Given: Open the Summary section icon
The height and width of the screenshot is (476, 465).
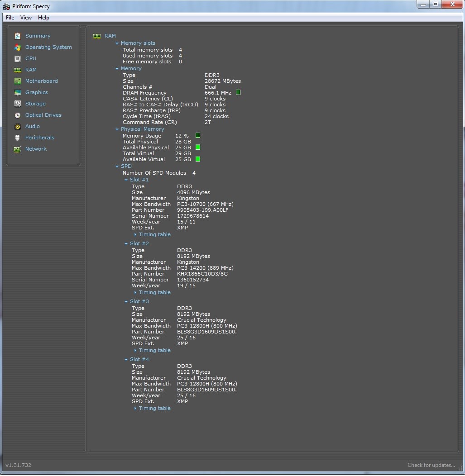Looking at the screenshot, I should 18,36.
